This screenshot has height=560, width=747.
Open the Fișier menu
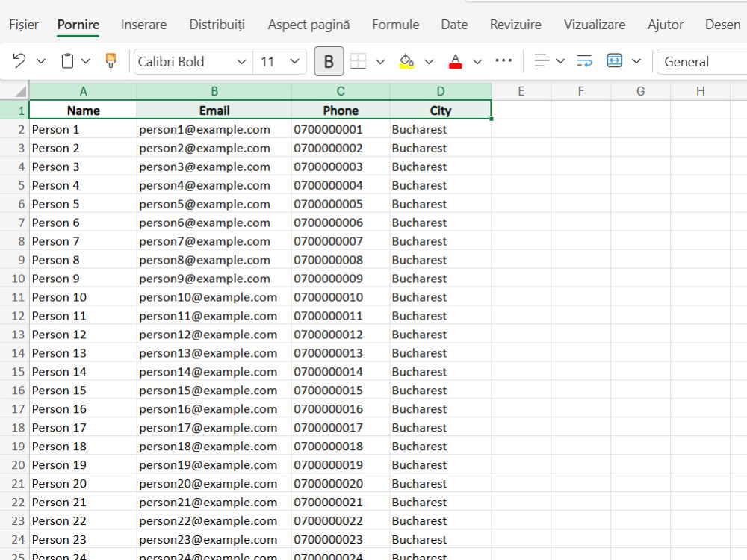click(24, 25)
